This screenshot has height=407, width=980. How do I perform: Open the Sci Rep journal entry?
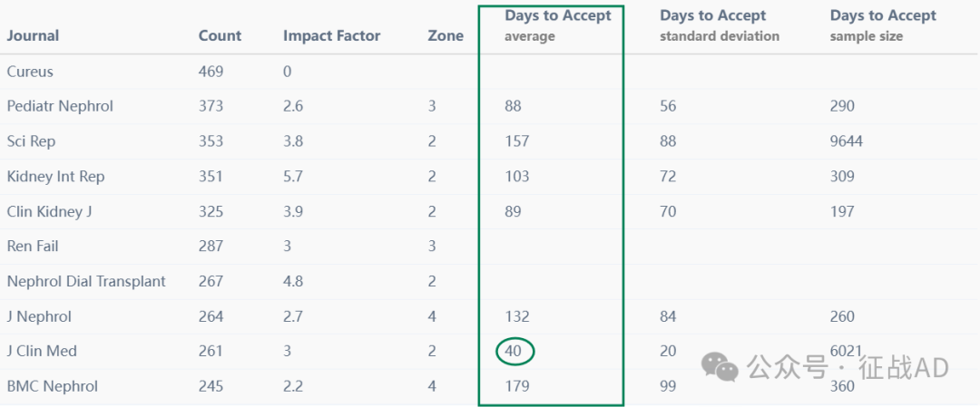pyautogui.click(x=31, y=141)
